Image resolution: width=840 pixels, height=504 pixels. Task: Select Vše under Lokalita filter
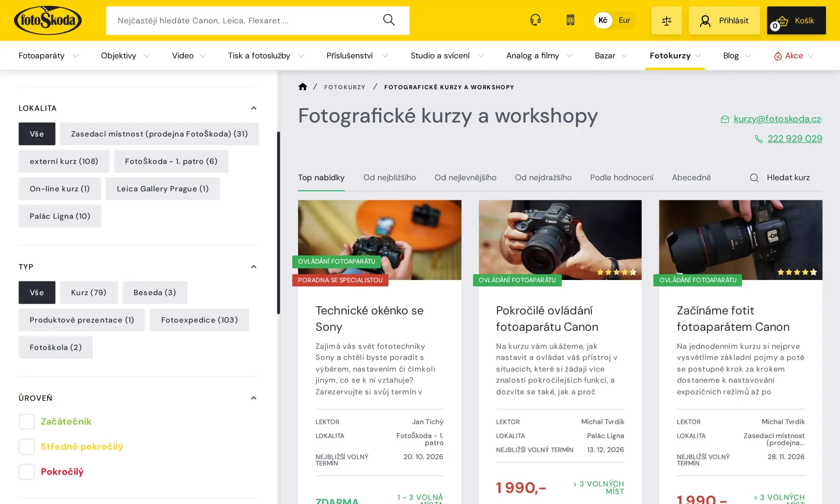tap(37, 134)
